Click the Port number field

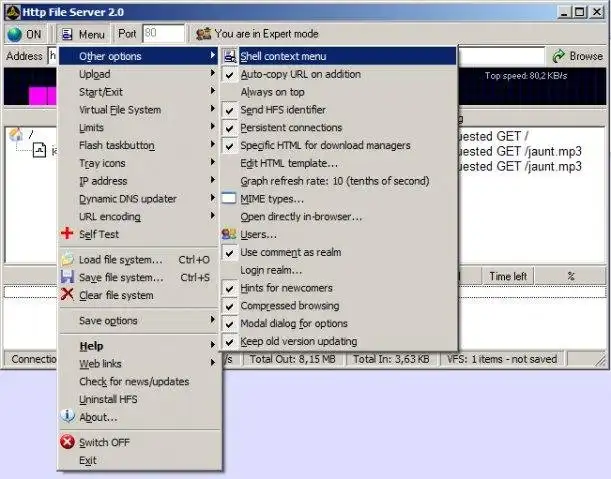pyautogui.click(x=163, y=34)
